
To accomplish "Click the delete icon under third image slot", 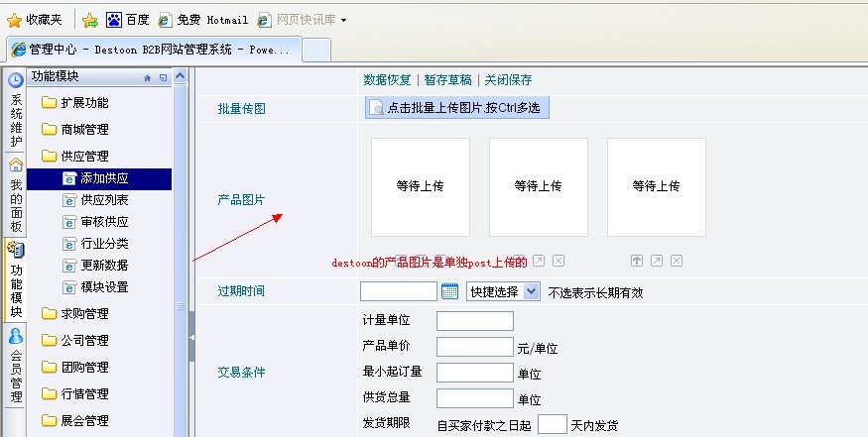I will [677, 261].
